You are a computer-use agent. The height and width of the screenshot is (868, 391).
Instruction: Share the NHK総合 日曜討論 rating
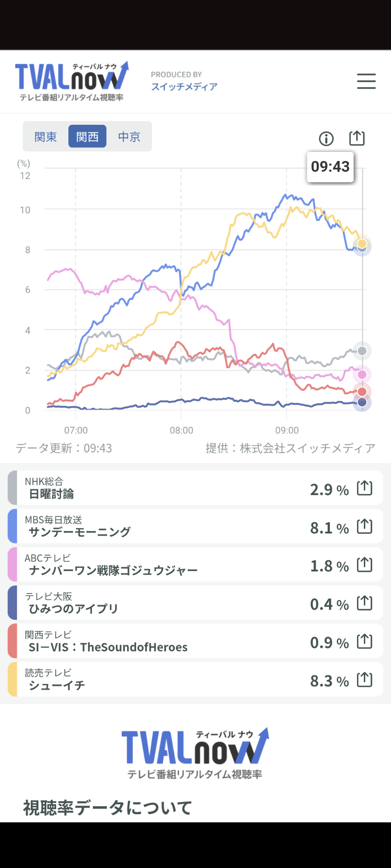pos(364,488)
